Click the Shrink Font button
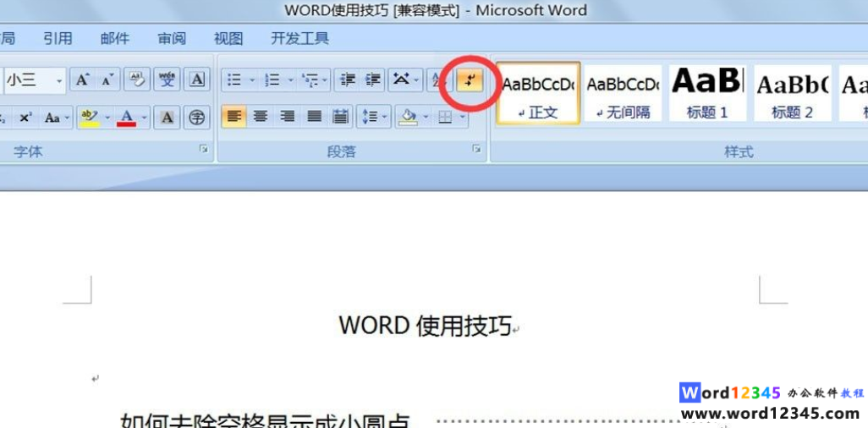 click(x=107, y=80)
